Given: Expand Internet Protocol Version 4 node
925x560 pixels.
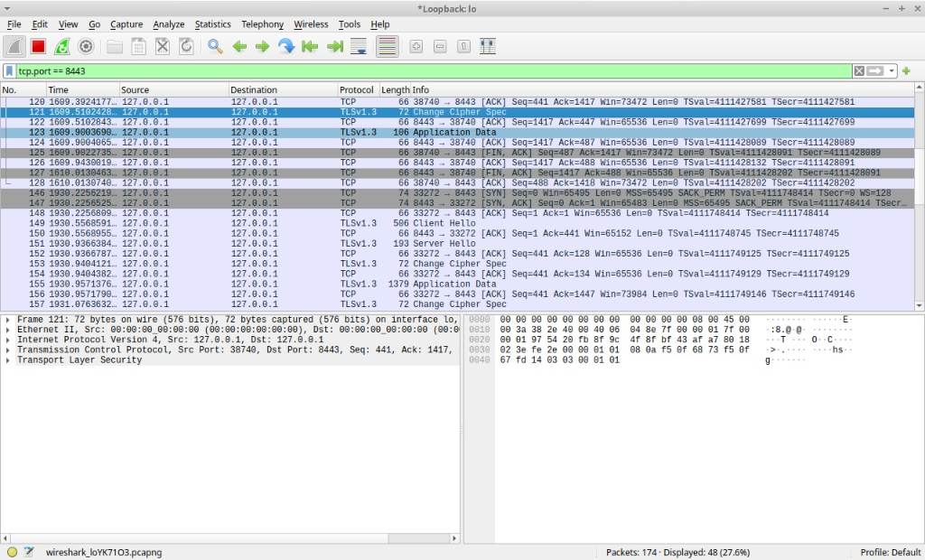Looking at the screenshot, I should click(x=7, y=340).
